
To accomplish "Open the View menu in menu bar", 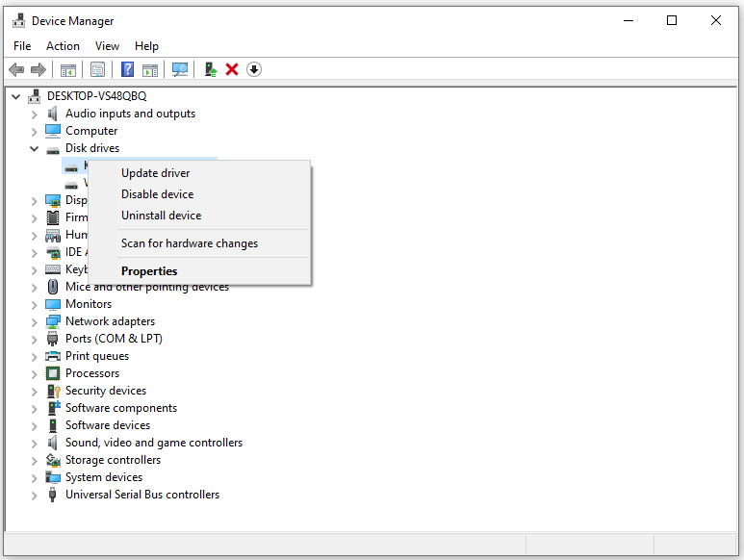I will tap(107, 45).
